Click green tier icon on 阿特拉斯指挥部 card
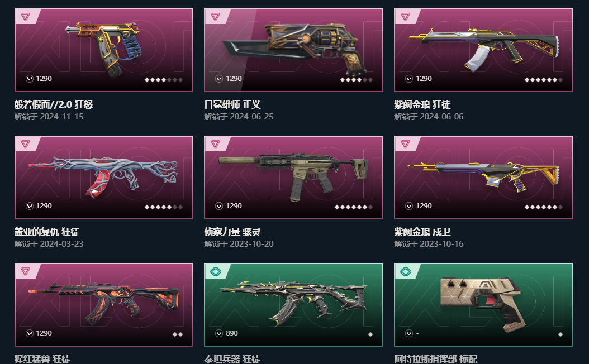The height and width of the screenshot is (364, 589). coord(406,271)
